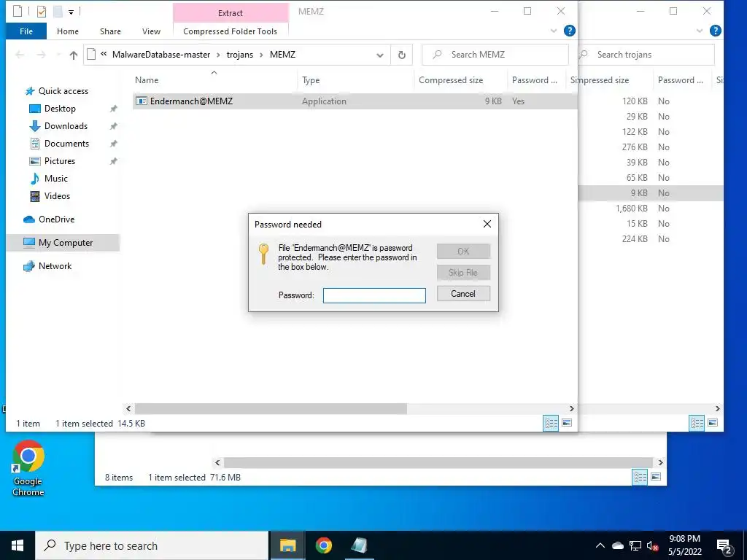The width and height of the screenshot is (747, 560).
Task: Click MalwareDatabase-master in the breadcrumb
Action: click(161, 55)
